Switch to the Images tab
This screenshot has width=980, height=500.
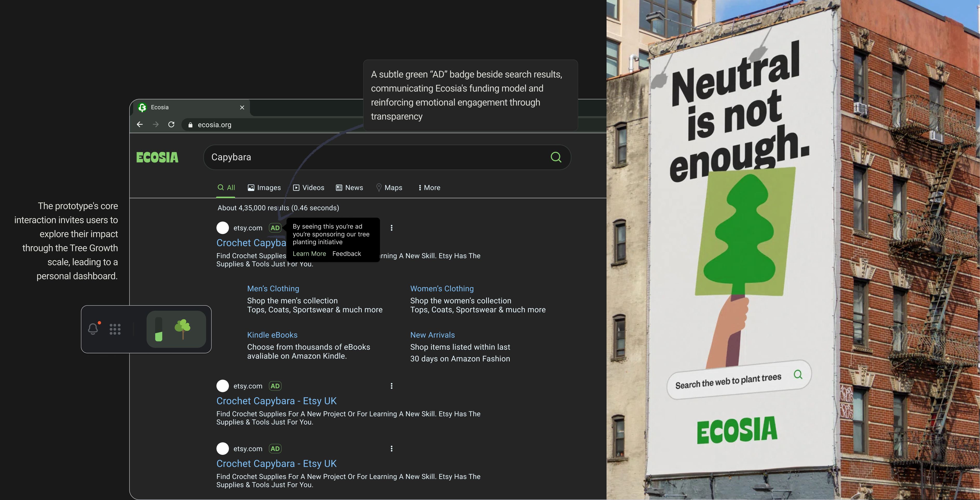tap(264, 188)
